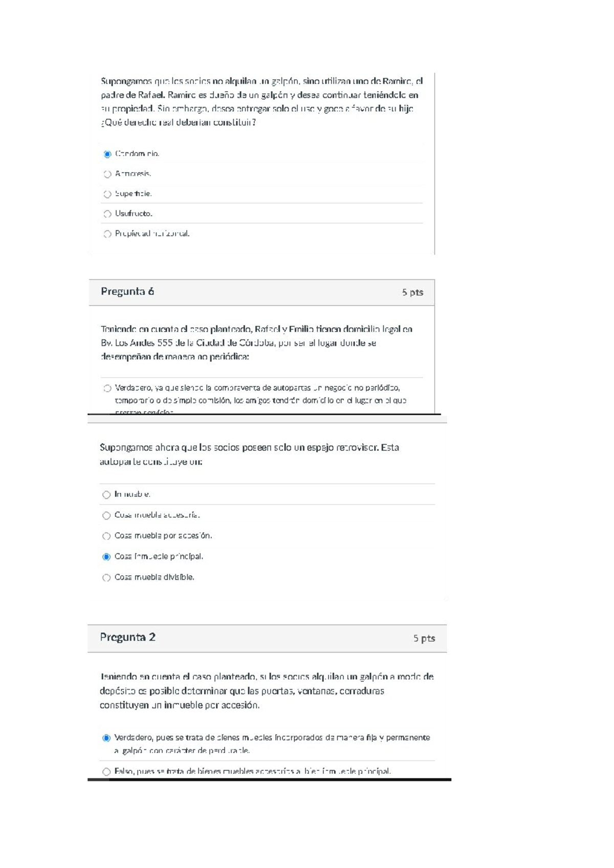The width and height of the screenshot is (614, 868).
Task: Choose Cosa mueble divisible radio option
Action: (106, 578)
